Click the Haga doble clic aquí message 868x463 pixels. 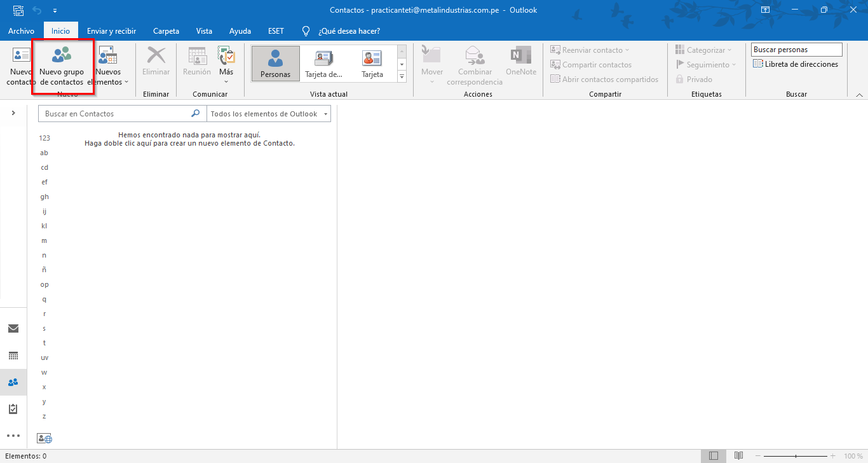pyautogui.click(x=189, y=143)
